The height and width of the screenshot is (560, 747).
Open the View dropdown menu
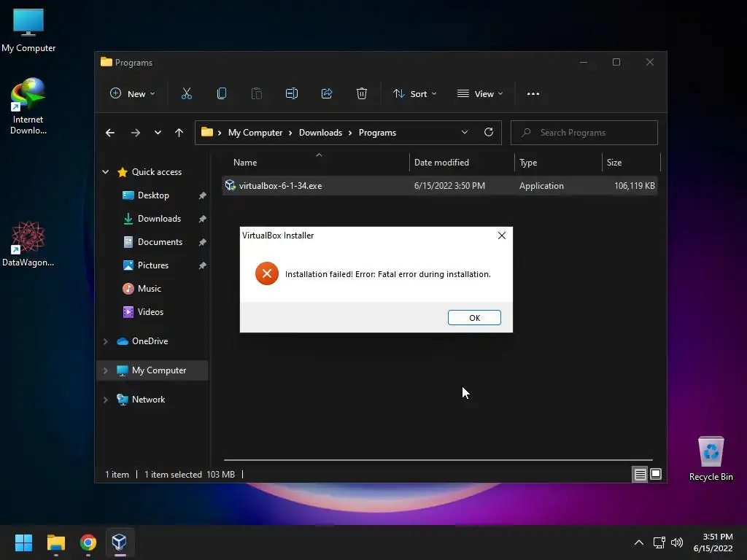(x=480, y=94)
